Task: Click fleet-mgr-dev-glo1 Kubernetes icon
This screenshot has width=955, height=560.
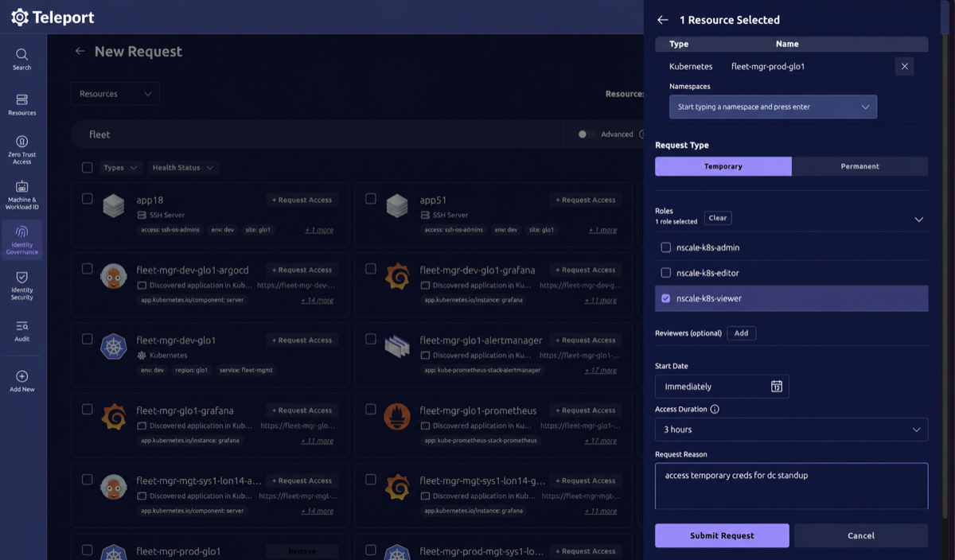Action: (x=114, y=346)
